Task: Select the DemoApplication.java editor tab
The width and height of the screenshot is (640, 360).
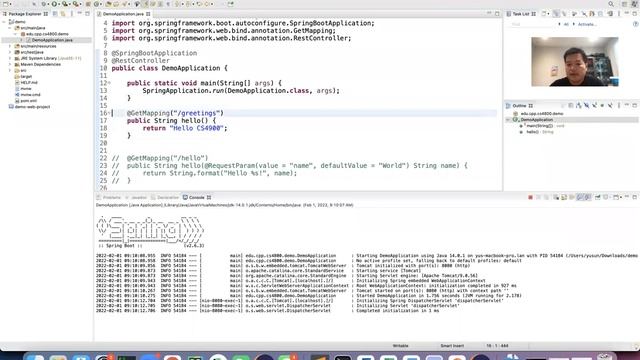Action: [x=123, y=14]
